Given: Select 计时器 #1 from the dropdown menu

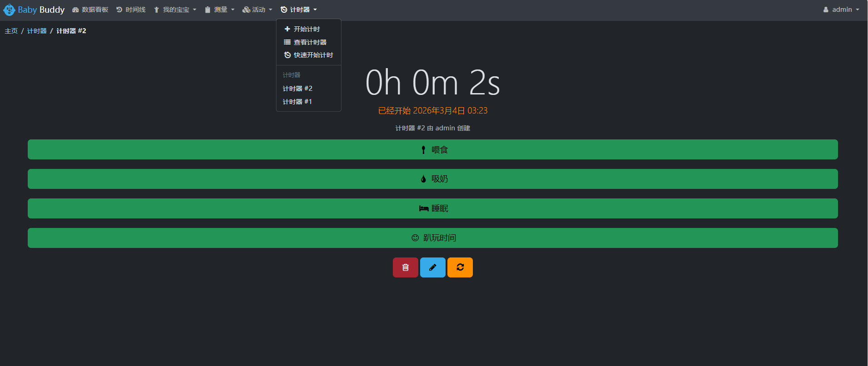Looking at the screenshot, I should [297, 102].
